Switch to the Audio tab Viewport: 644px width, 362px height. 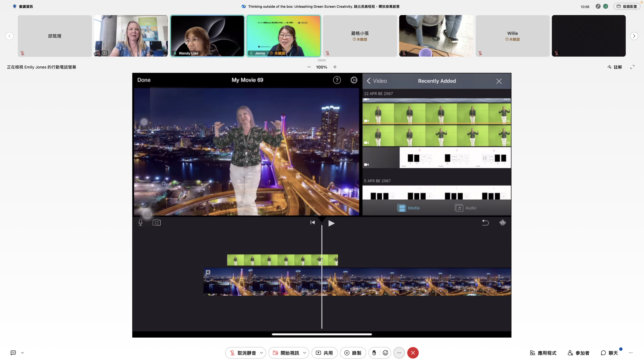click(465, 208)
